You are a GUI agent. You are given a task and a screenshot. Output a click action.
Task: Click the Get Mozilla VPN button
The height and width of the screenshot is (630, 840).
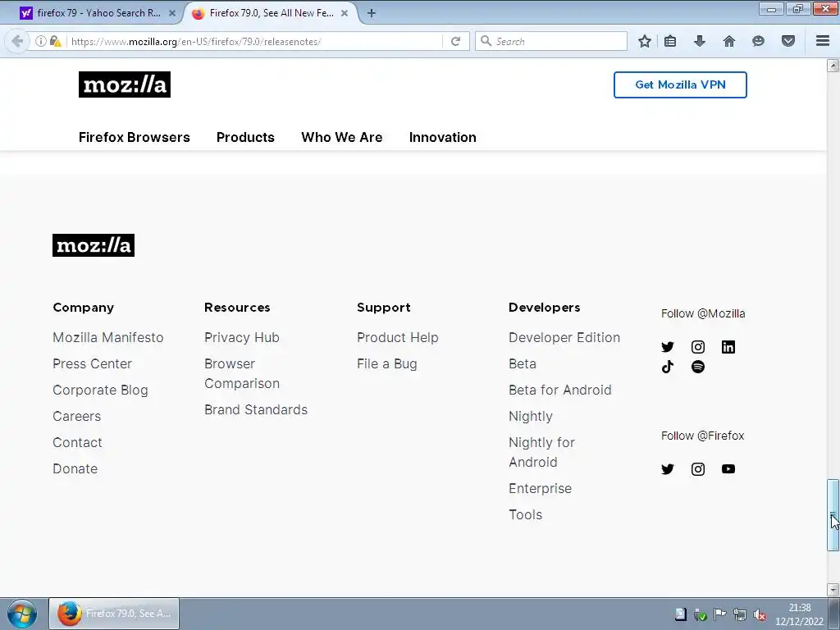tap(680, 84)
